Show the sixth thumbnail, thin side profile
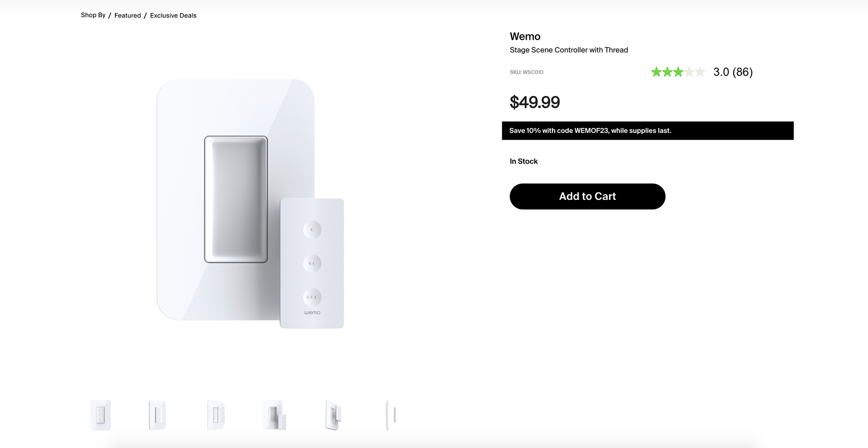Screen dimensions: 868x448 (391, 415)
